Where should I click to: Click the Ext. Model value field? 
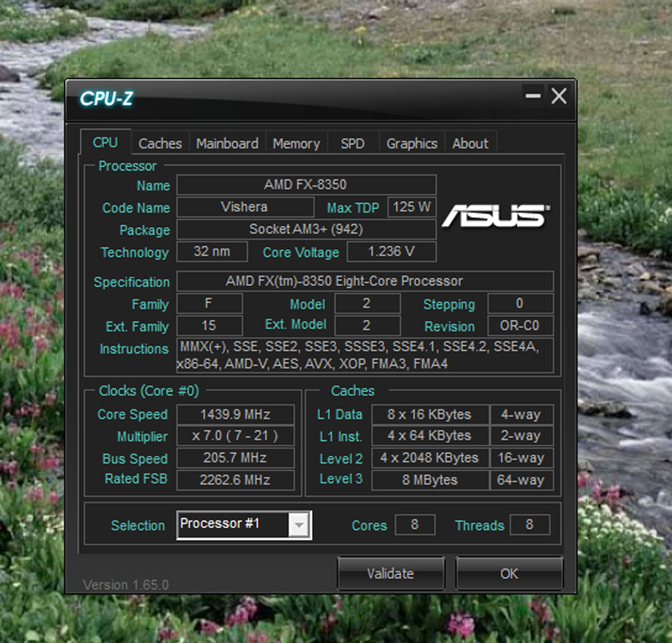(367, 326)
